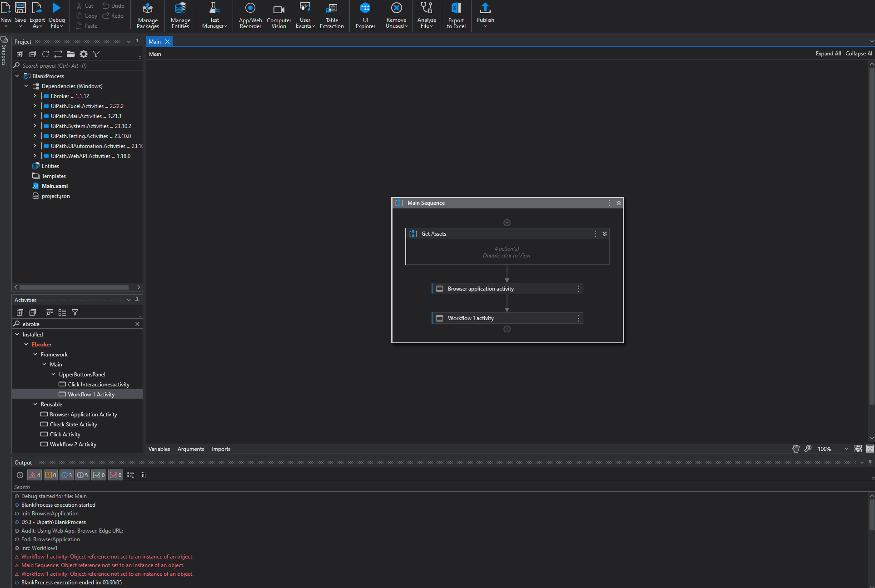Click Expand All link
The height and width of the screenshot is (588, 875).
[828, 54]
